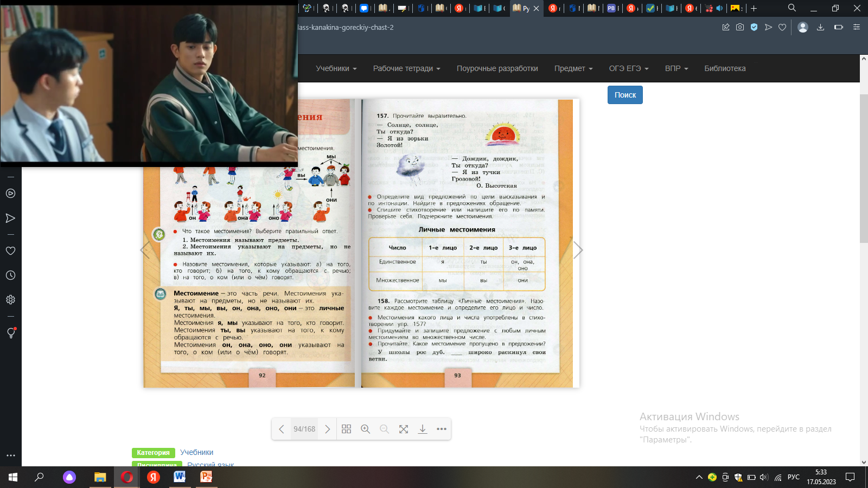Image resolution: width=868 pixels, height=488 pixels.
Task: Open File Explorer from the taskbar
Action: pyautogui.click(x=100, y=477)
